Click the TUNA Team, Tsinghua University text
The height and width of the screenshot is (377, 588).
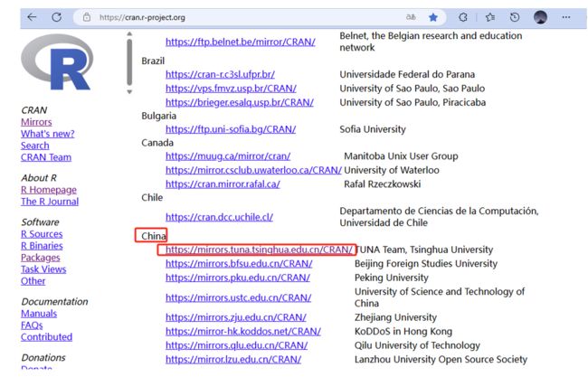tap(423, 250)
